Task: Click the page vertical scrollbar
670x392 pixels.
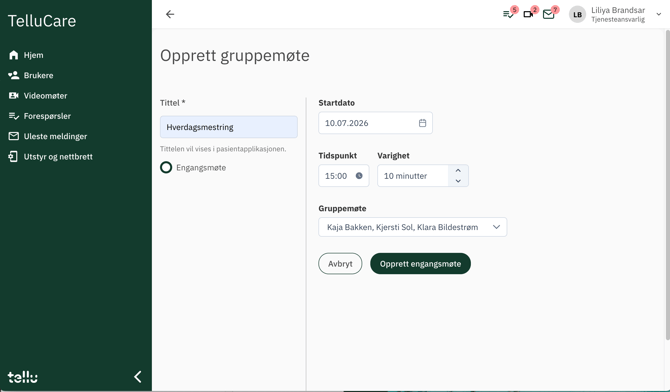Action: 667,185
